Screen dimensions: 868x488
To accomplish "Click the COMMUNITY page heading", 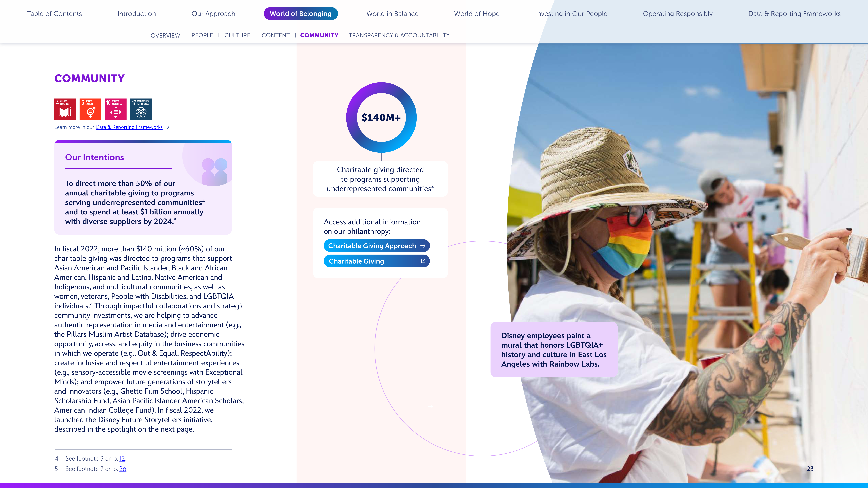I will coord(90,79).
